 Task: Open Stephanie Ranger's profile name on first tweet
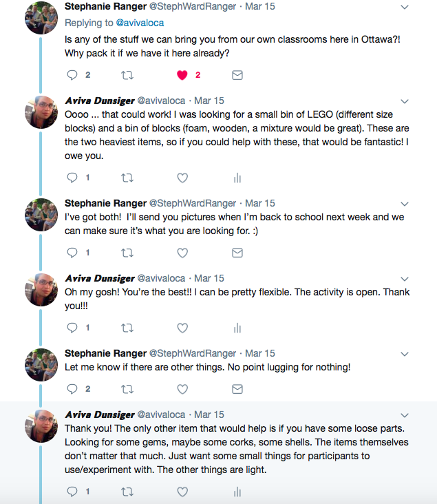coord(105,6)
